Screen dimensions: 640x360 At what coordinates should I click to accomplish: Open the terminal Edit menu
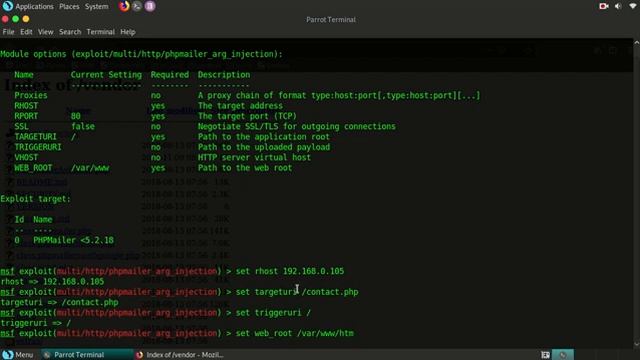point(26,32)
